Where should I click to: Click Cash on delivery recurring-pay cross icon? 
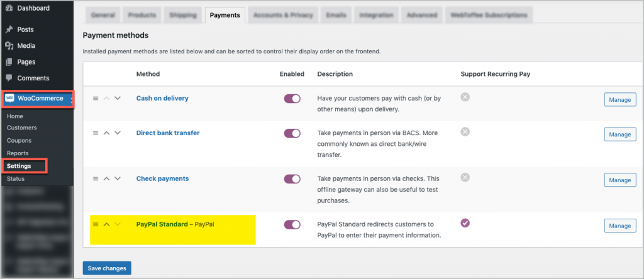465,97
